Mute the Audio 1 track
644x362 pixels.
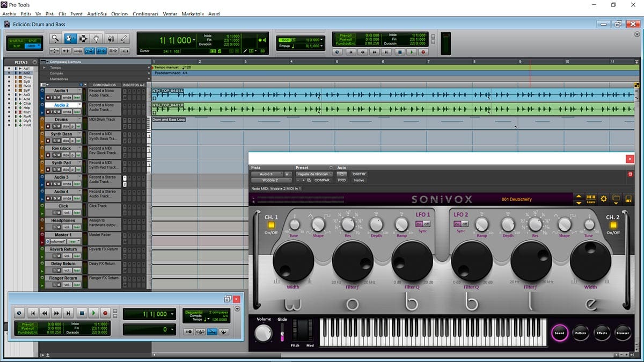coord(58,97)
